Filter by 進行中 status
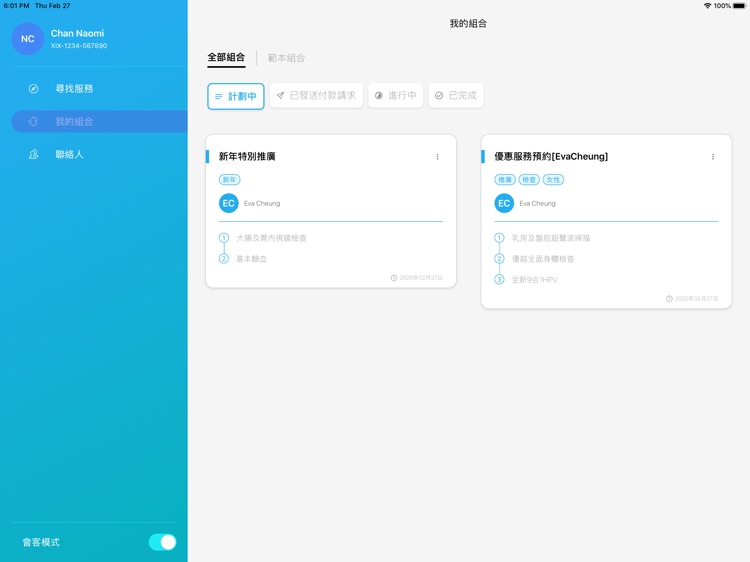Viewport: 750px width, 562px height. tap(396, 96)
